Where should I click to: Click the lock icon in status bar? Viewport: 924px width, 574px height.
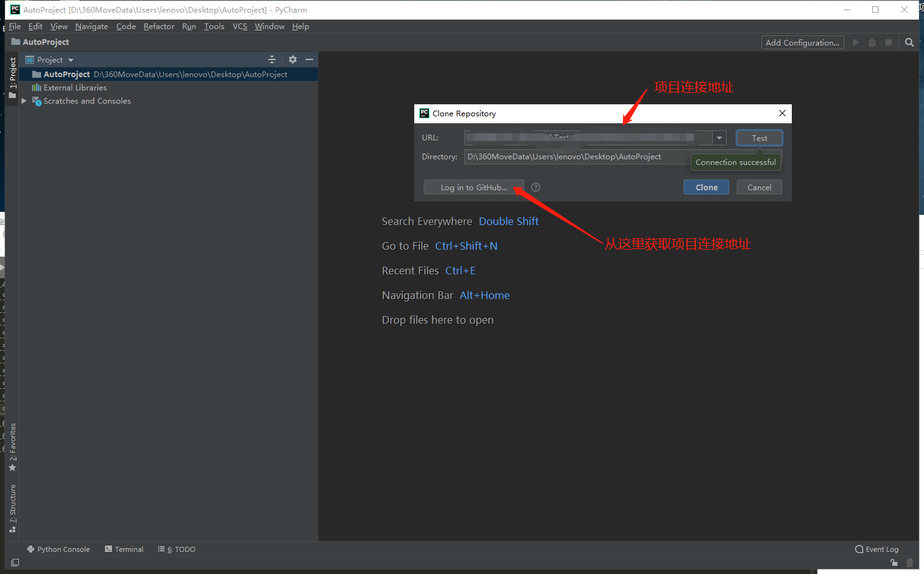[x=894, y=562]
